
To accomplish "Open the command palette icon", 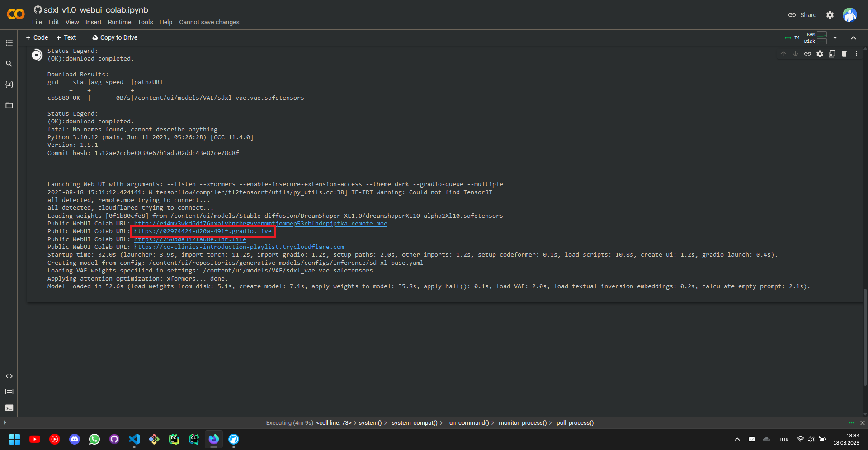I will click(x=9, y=392).
